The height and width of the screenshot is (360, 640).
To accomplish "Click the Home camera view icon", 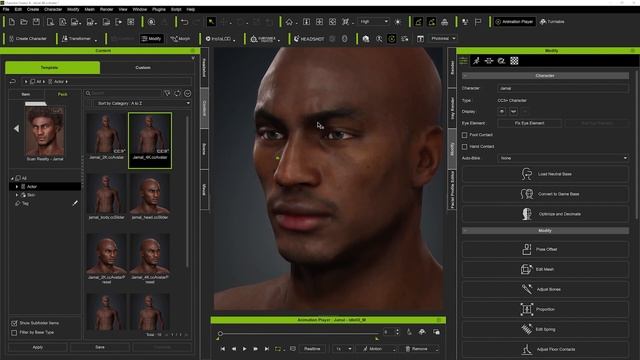I will (x=289, y=22).
